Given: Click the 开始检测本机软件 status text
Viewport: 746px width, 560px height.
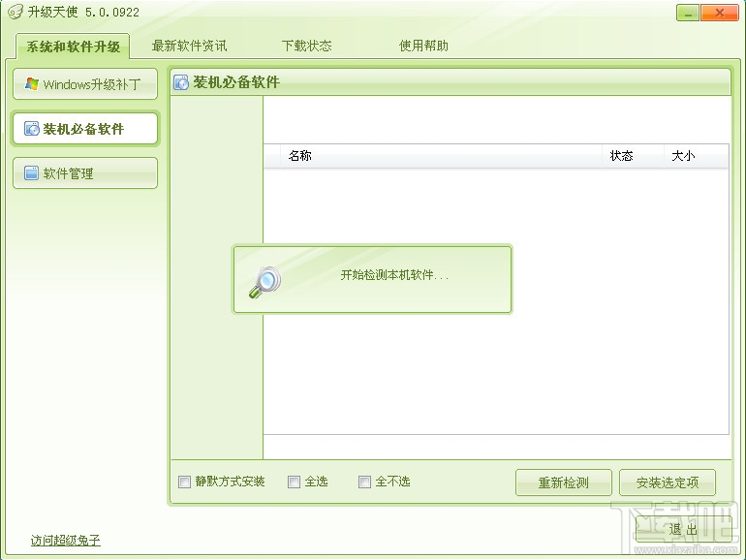Looking at the screenshot, I should pos(394,274).
